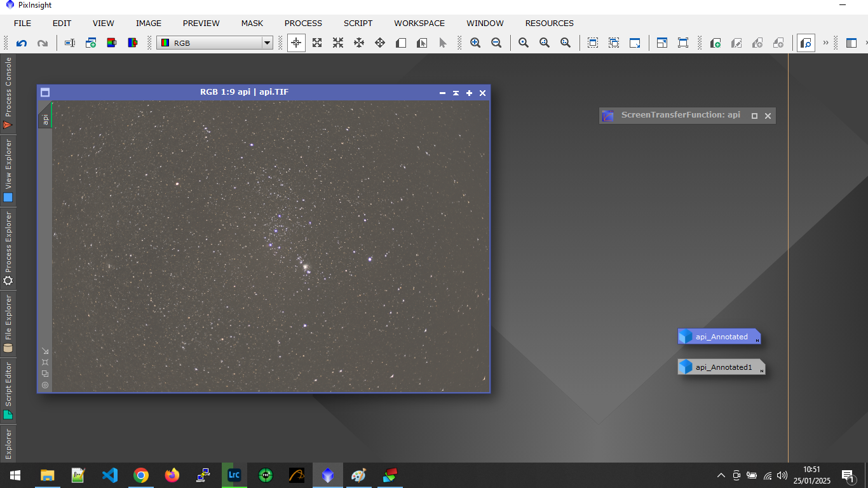Open the api_Annotated process icon
The height and width of the screenshot is (488, 868).
coord(719,337)
